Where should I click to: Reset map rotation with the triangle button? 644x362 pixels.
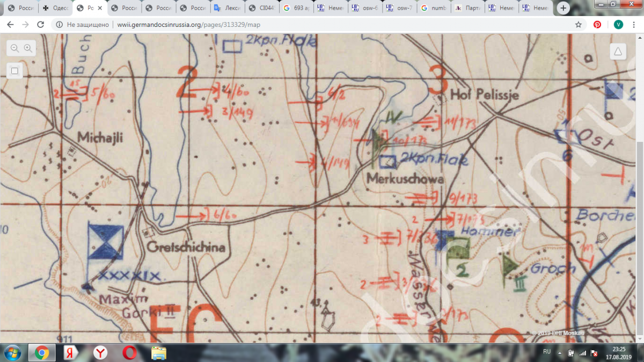[x=618, y=52]
